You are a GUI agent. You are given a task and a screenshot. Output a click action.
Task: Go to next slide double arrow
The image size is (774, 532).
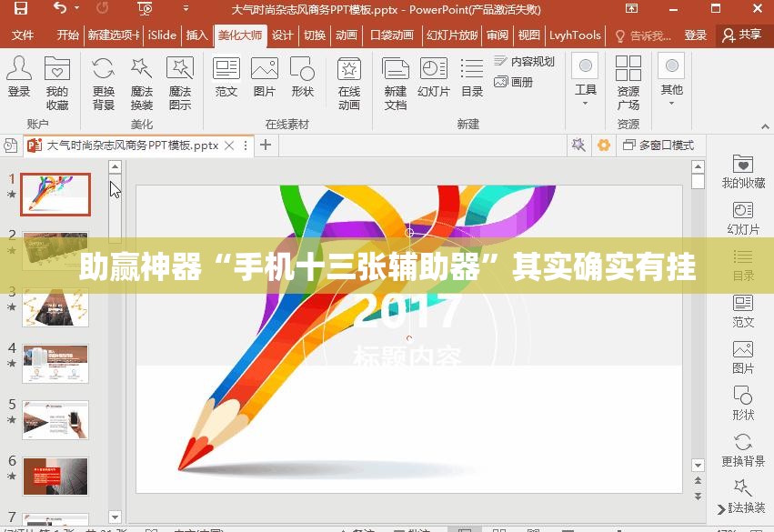698,496
